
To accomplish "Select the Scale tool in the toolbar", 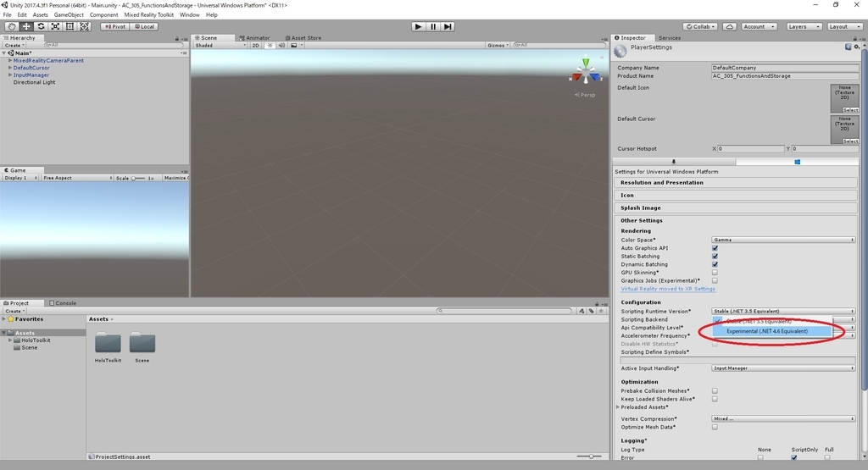I will coord(55,26).
